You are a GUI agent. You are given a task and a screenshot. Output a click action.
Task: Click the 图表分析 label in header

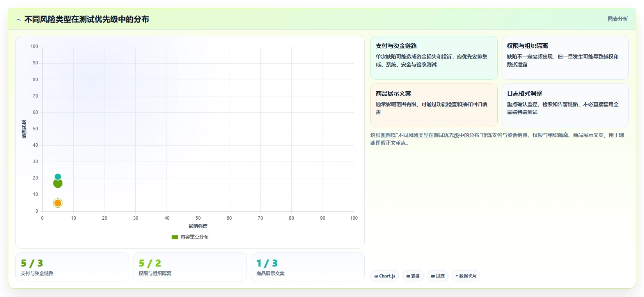(x=617, y=19)
